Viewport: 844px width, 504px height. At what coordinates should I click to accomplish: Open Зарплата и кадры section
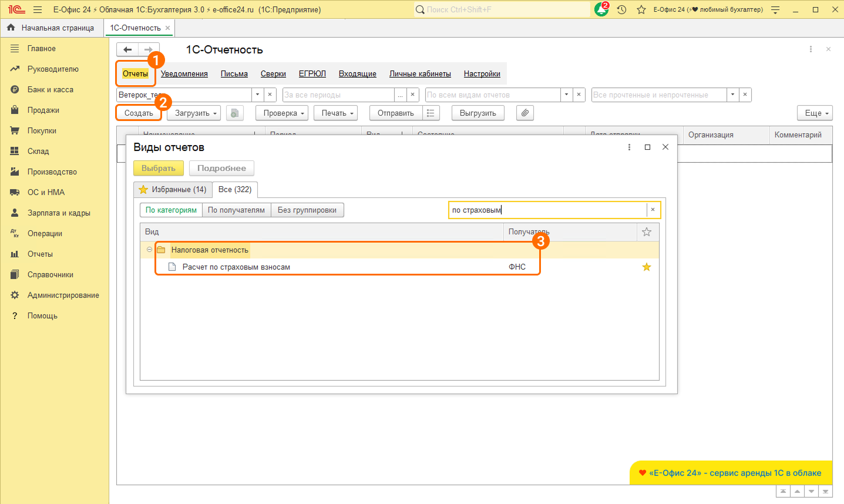click(x=59, y=213)
